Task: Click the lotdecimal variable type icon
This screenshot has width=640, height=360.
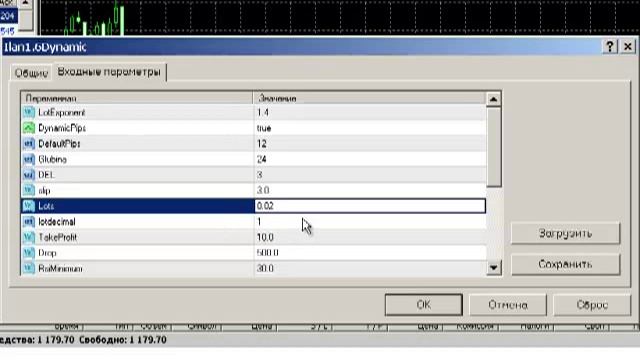Action: click(29, 222)
